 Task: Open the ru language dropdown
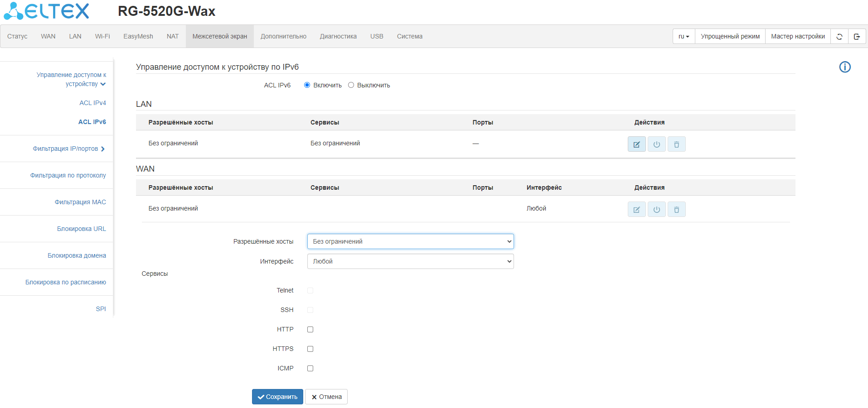[684, 37]
